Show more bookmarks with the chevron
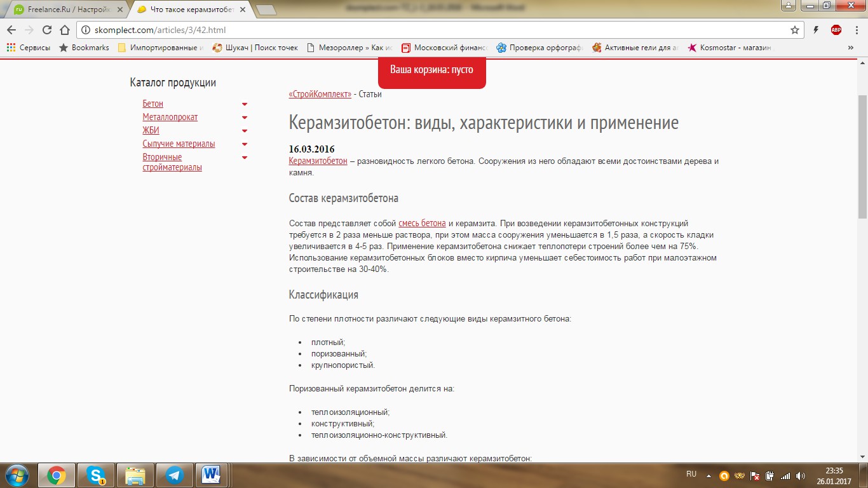This screenshot has height=488, width=868. coord(851,48)
